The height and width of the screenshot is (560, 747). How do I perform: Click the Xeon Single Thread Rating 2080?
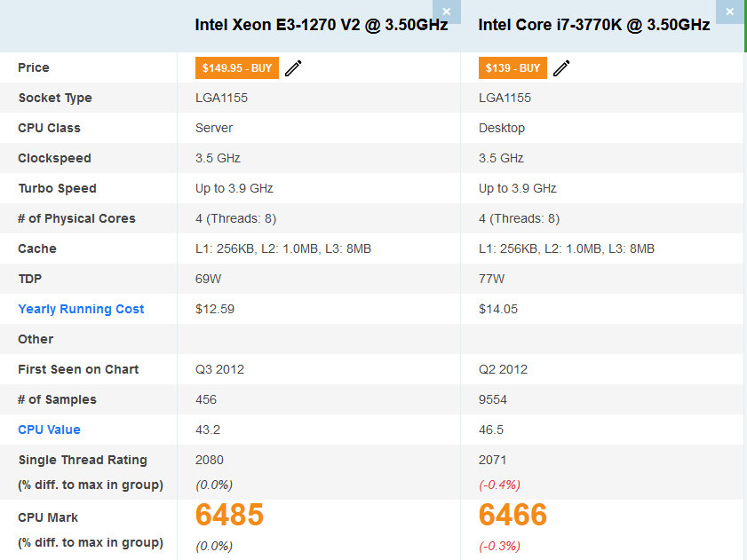click(209, 460)
